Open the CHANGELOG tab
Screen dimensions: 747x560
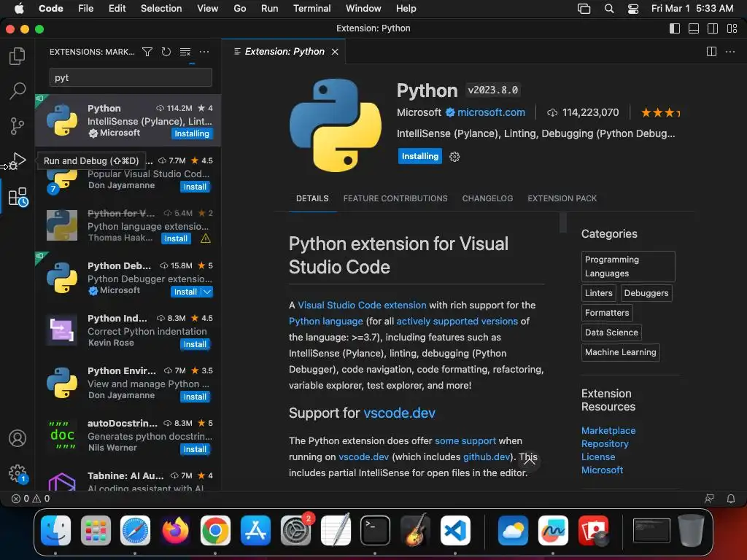point(487,198)
